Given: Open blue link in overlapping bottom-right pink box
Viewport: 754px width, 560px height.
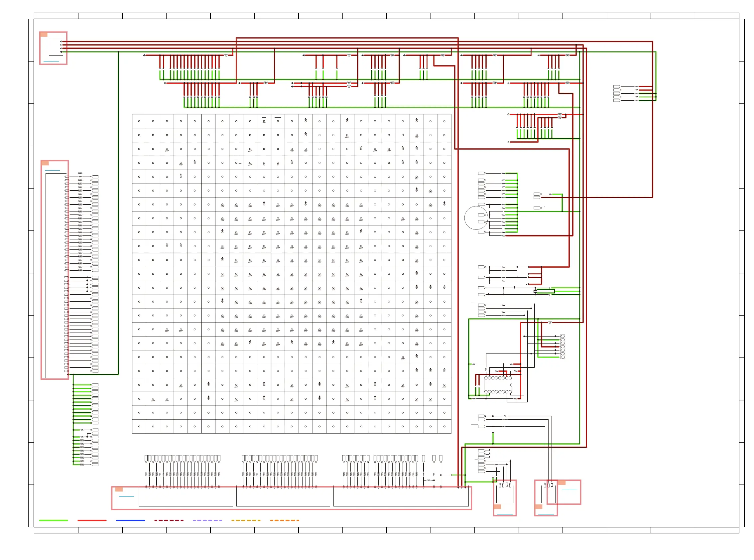Looking at the screenshot, I should pyautogui.click(x=569, y=490).
